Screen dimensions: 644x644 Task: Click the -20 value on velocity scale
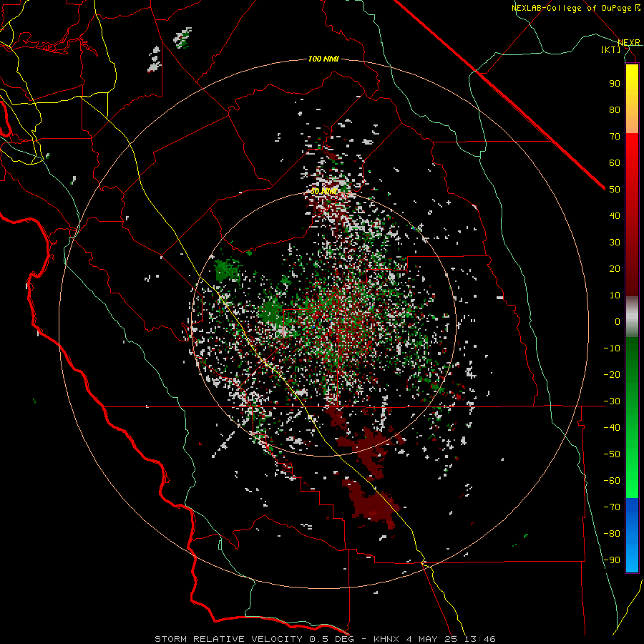coord(612,374)
